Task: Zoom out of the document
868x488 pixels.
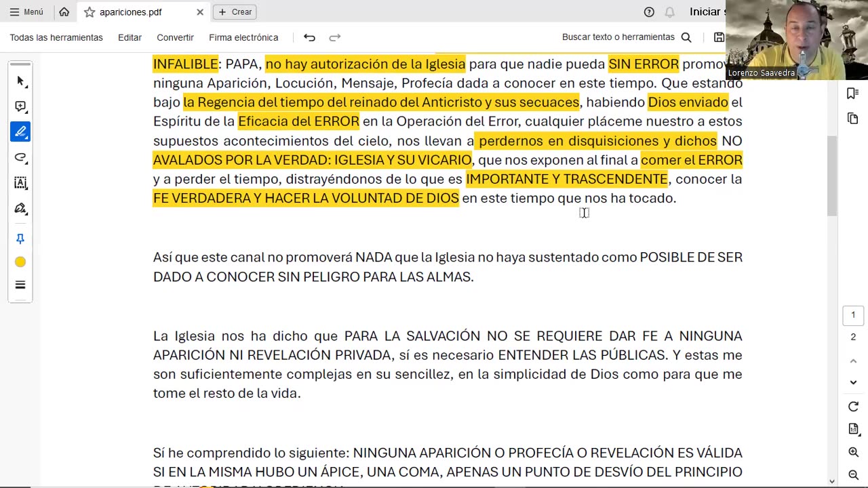Action: coord(853,475)
